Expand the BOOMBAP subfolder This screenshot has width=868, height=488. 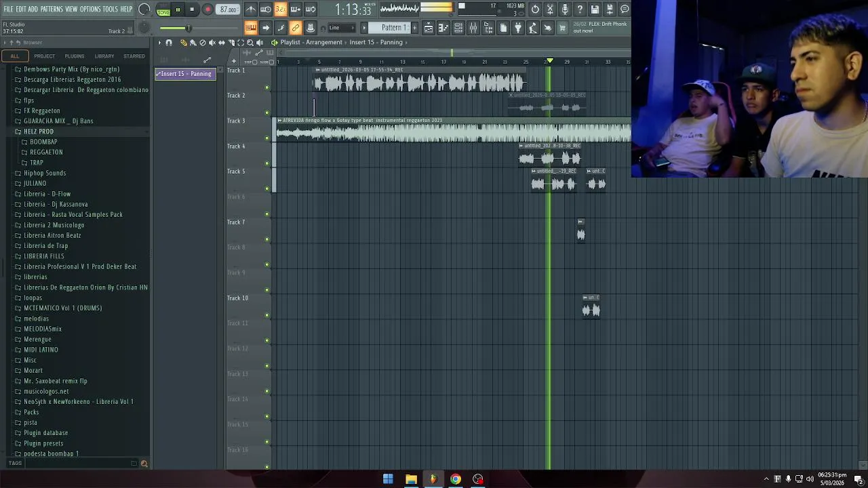[x=43, y=142]
